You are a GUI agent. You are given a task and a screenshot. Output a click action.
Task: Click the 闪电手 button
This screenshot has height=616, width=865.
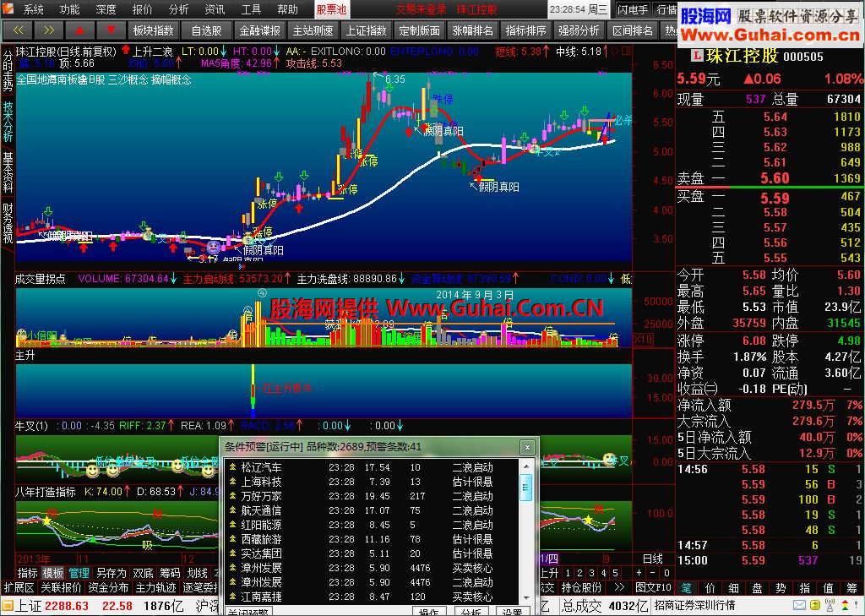(633, 9)
